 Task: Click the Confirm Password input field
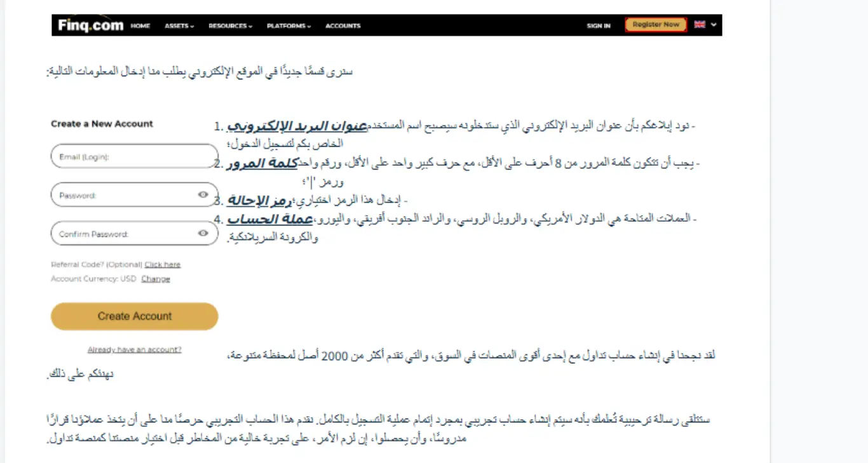click(x=134, y=234)
